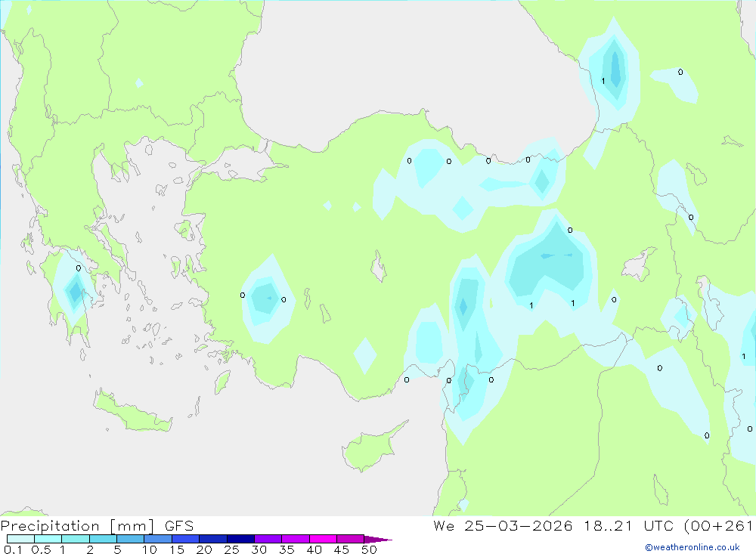Click the '25' legend value label
The width and height of the screenshot is (756, 554).
tap(232, 549)
